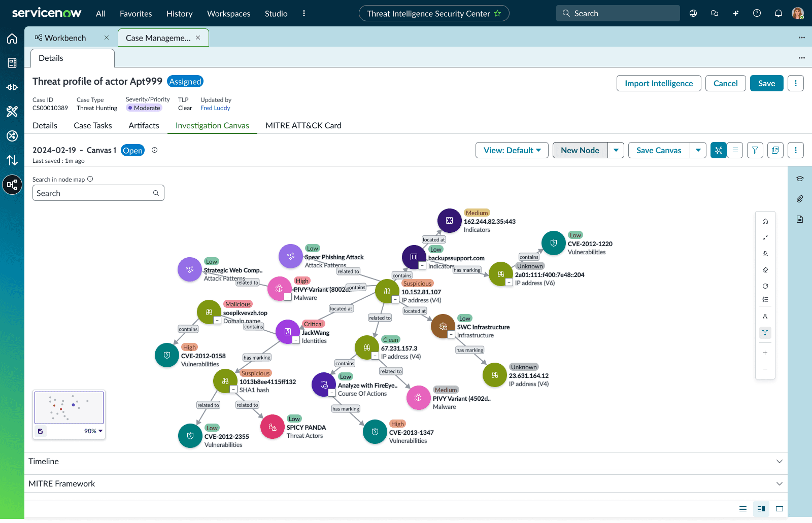Click the copy/duplicate canvas icon
This screenshot has height=523, width=812.
(775, 150)
